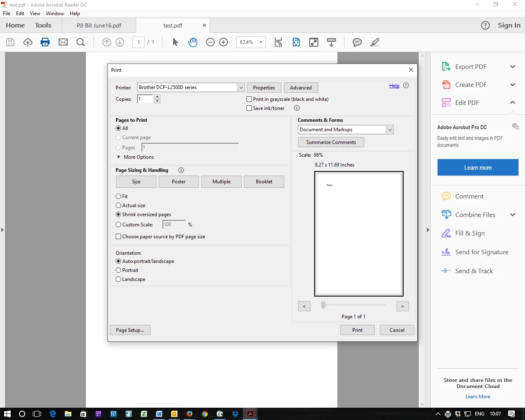Enable Save ink/toner checkbox

(x=249, y=108)
